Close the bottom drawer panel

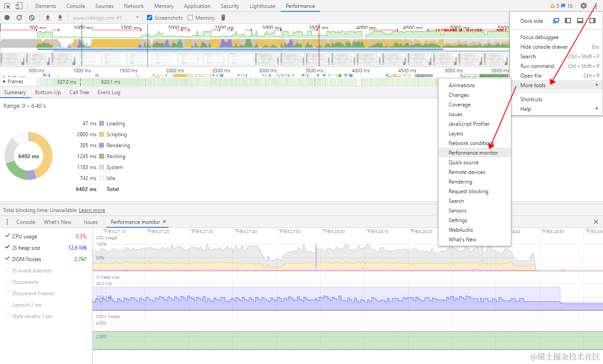point(596,222)
